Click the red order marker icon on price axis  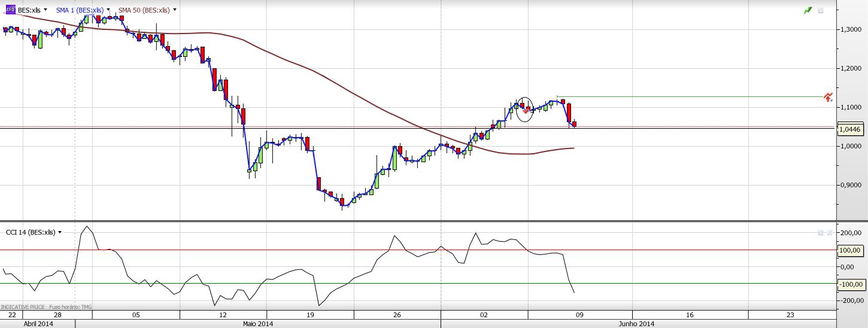[828, 97]
